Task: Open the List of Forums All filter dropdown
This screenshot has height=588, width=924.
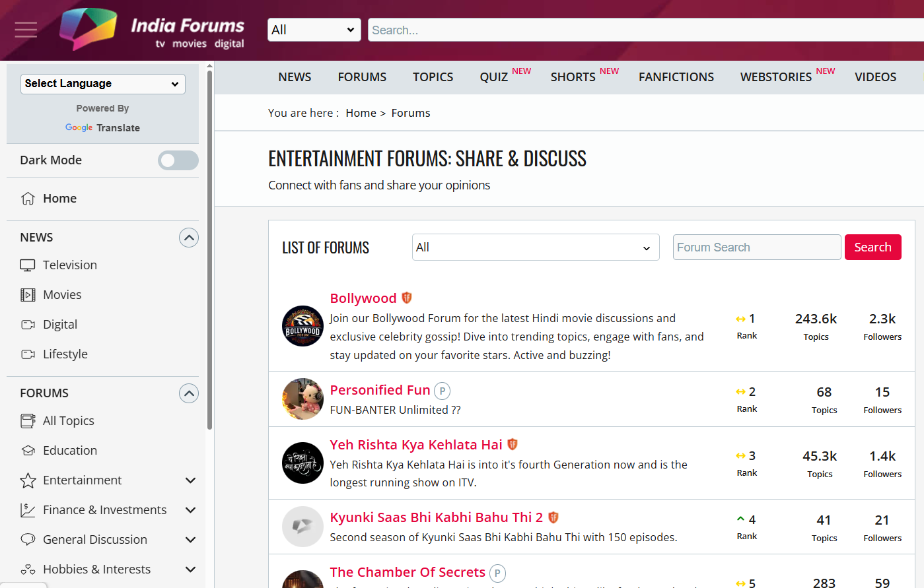Action: [536, 247]
